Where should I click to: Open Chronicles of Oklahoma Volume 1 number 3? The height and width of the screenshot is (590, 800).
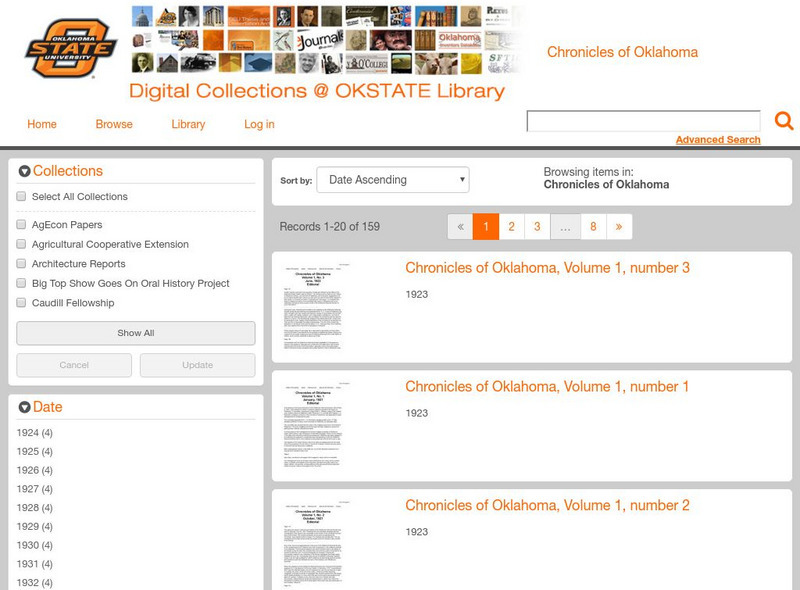pyautogui.click(x=547, y=268)
